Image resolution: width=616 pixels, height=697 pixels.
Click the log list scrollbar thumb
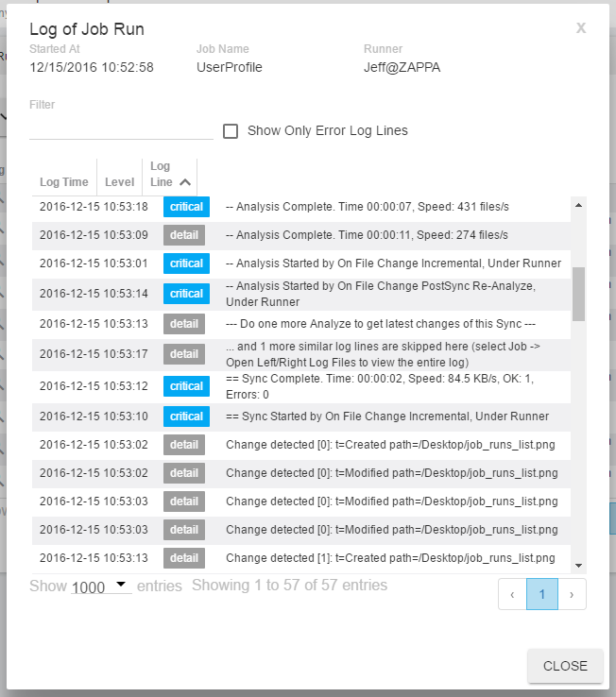(579, 293)
